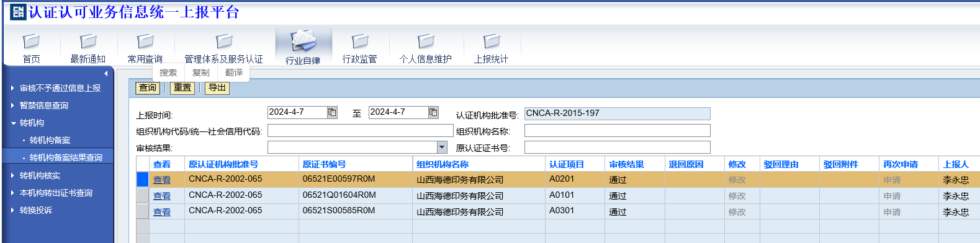Open 管理体系及服务认证 folder icon
Screen dimensions: 980x243
[224, 42]
